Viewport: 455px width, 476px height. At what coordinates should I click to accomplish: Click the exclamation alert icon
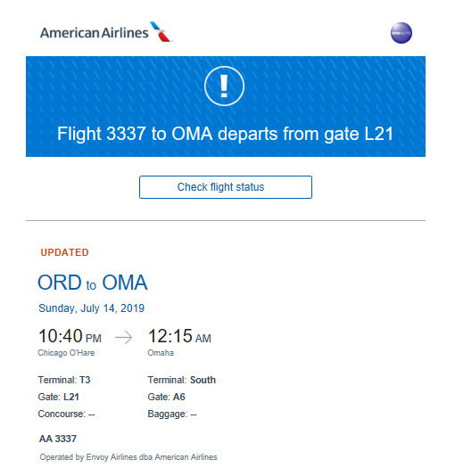(224, 86)
